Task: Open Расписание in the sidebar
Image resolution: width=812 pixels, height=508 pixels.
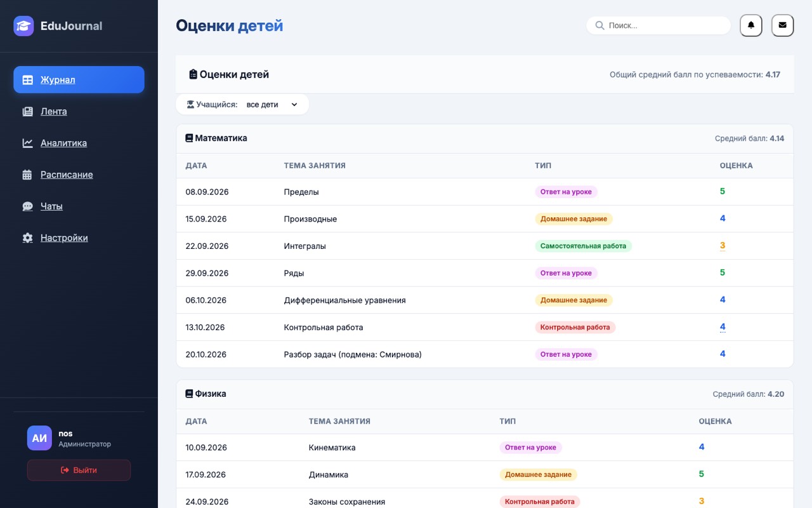Action: pos(79,175)
